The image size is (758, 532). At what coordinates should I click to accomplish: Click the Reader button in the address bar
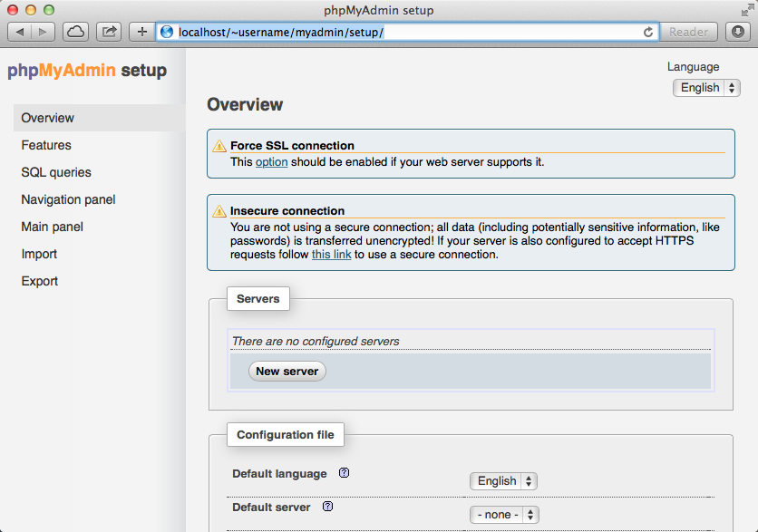click(x=688, y=31)
